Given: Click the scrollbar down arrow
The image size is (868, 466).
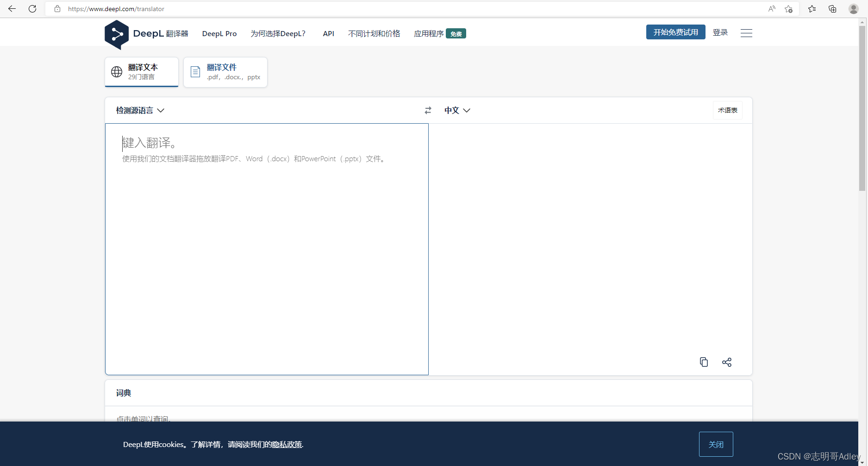Looking at the screenshot, I should coord(862,462).
